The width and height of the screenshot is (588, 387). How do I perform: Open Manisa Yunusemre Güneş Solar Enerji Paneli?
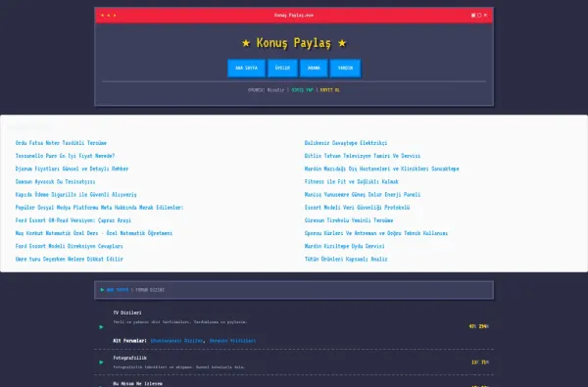click(x=363, y=195)
